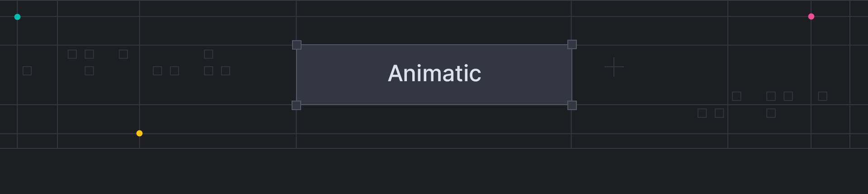Click the lone small square below the teal dot
This screenshot has height=194, width=868.
(x=27, y=71)
